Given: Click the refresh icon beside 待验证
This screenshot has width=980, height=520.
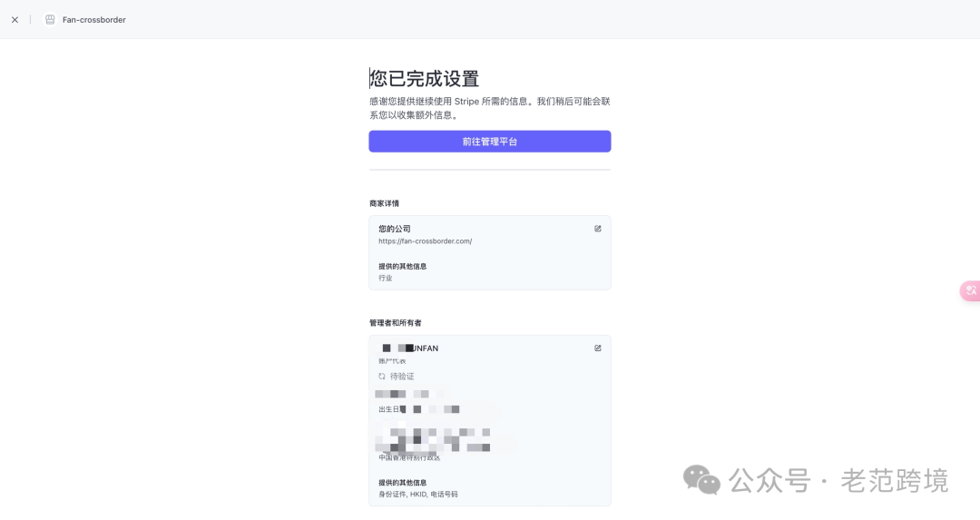Looking at the screenshot, I should (382, 377).
